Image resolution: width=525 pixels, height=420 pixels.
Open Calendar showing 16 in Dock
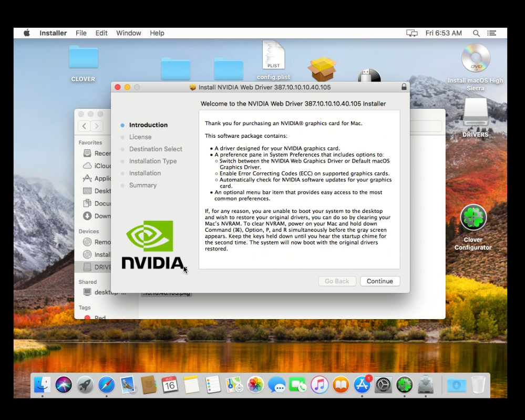170,384
